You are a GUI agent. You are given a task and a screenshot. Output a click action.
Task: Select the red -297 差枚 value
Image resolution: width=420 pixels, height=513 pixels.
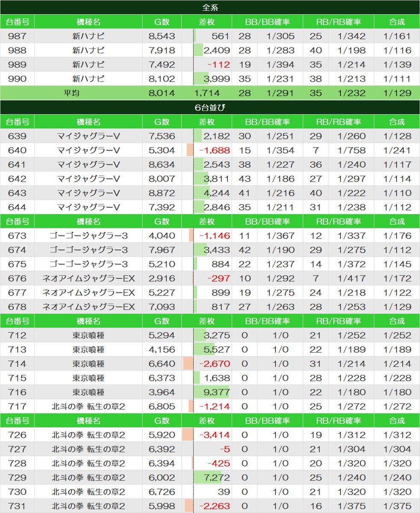218,278
